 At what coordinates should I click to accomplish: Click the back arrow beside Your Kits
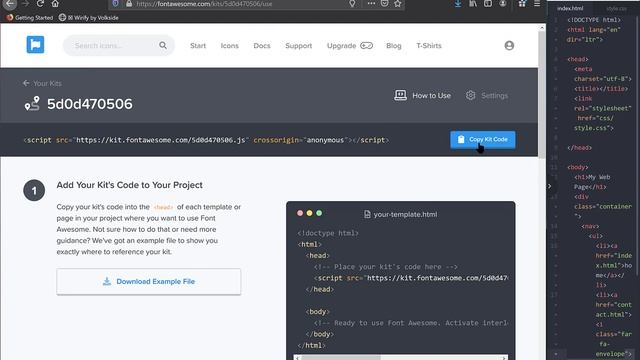[26, 83]
